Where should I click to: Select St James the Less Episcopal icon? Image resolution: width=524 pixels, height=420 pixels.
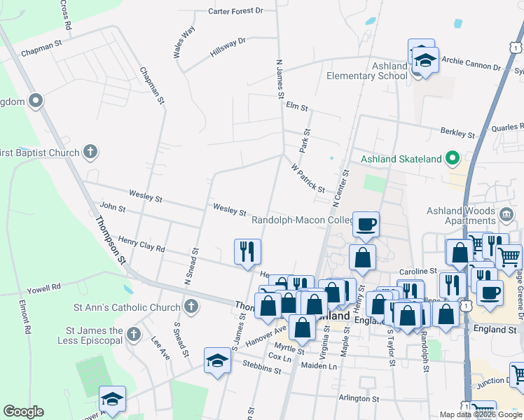click(134, 335)
